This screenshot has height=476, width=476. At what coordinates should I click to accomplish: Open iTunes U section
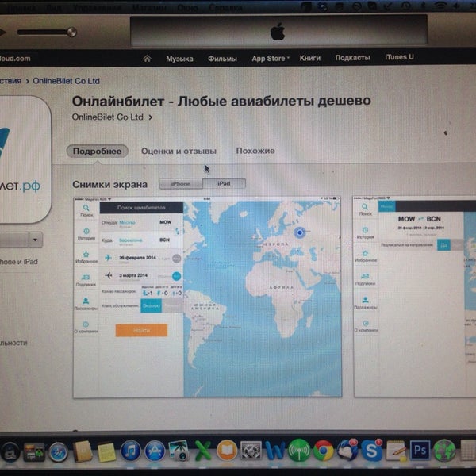(399, 57)
